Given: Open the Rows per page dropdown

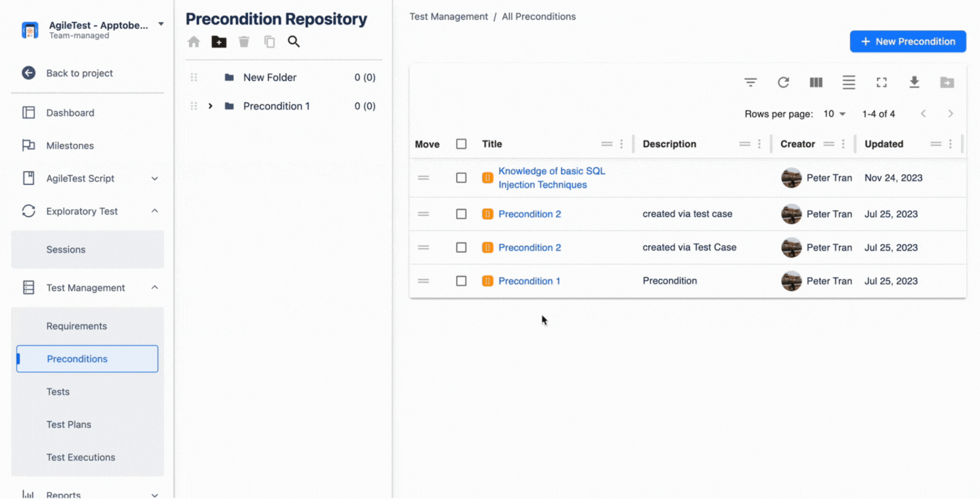Looking at the screenshot, I should 833,114.
